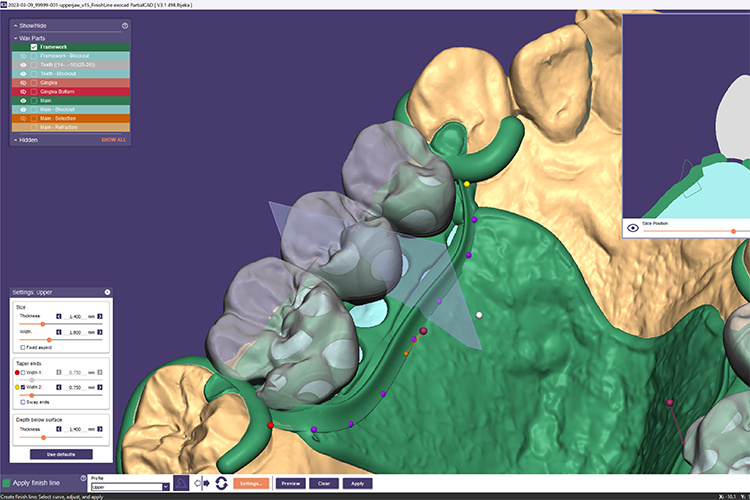Image resolution: width=750 pixels, height=500 pixels.
Task: Show the Gingiva Bottom layer via eye icon
Action: tap(23, 92)
